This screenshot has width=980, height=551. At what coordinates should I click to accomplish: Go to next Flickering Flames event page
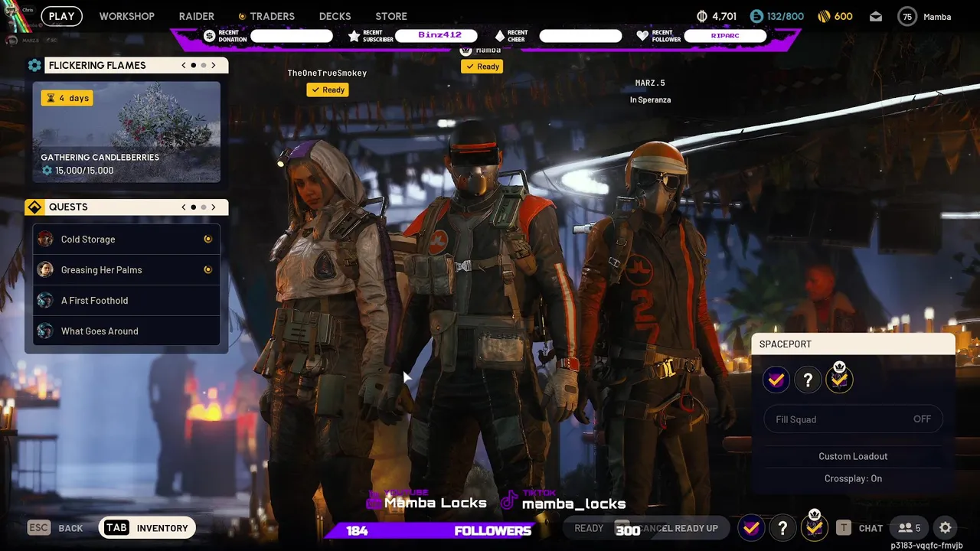[x=214, y=65]
